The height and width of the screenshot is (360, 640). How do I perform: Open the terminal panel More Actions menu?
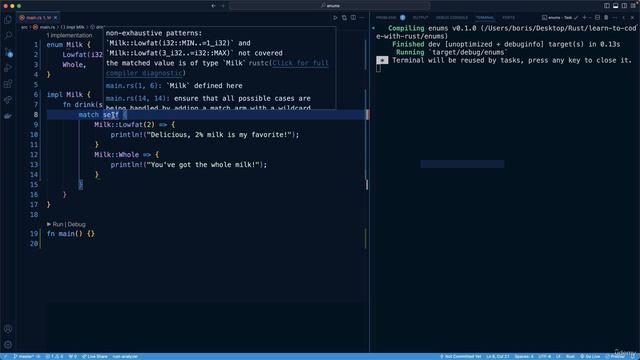(x=615, y=18)
